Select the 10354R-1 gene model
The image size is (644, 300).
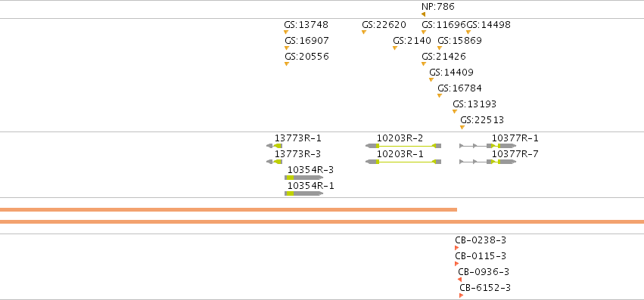click(x=304, y=193)
